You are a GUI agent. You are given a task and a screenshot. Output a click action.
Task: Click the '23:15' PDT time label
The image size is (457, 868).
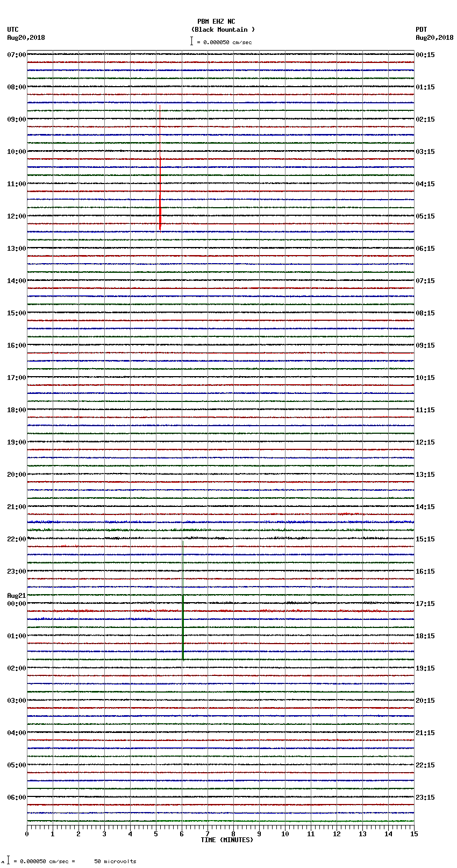point(425,798)
